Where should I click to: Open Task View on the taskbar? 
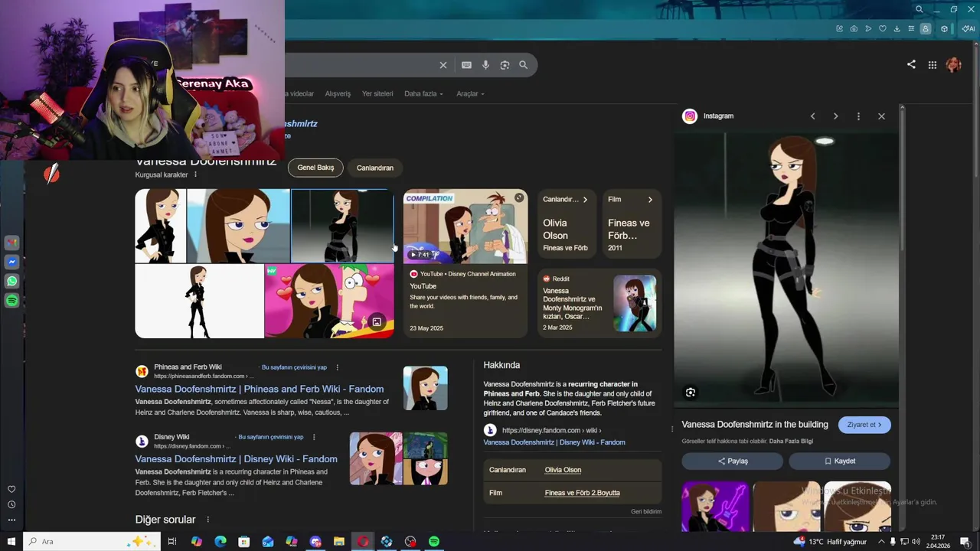click(171, 542)
